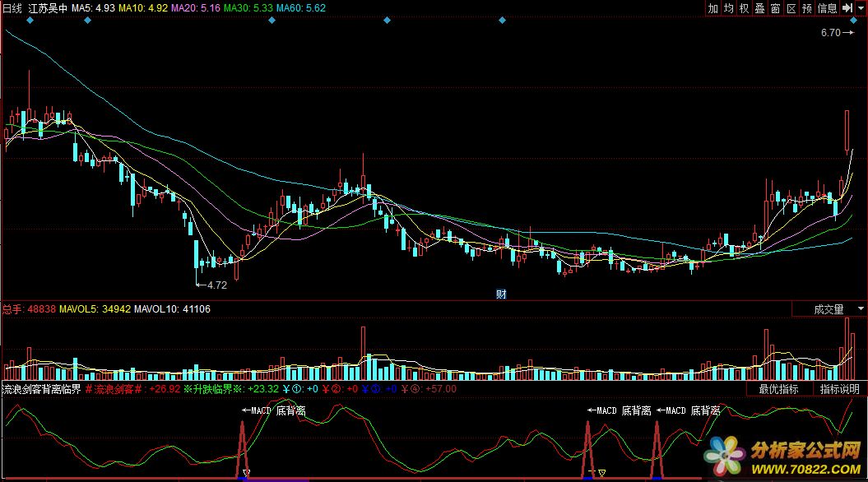The height and width of the screenshot is (482, 868).
Task: Click the MAVOL10: 41106 label
Action: (x=172, y=309)
